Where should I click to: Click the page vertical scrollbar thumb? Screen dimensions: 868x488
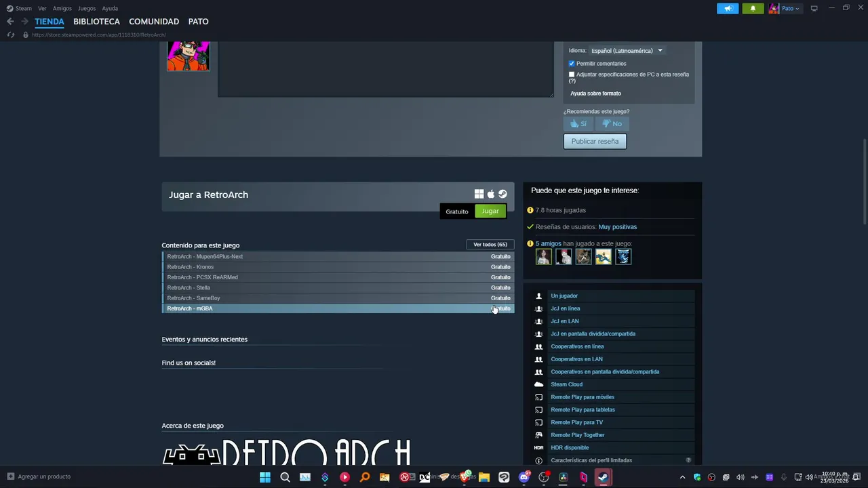coord(865,181)
